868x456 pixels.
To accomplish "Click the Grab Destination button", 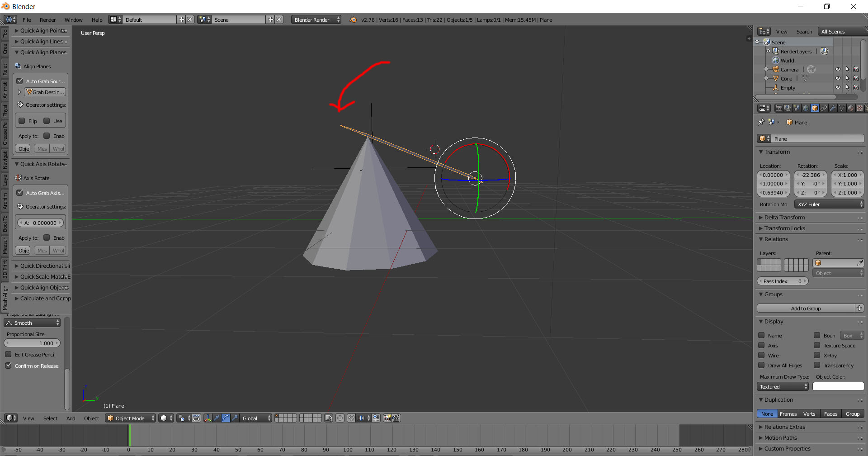I will [x=45, y=92].
